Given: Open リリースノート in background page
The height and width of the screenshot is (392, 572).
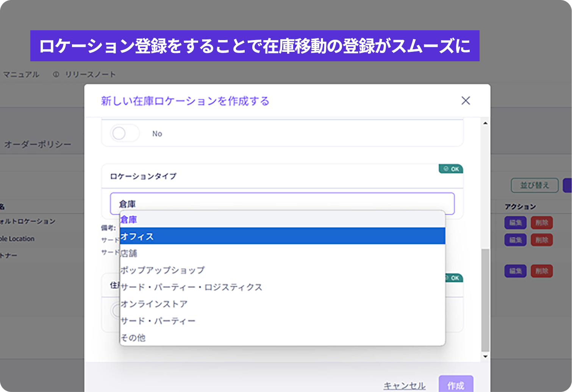Looking at the screenshot, I should [90, 75].
